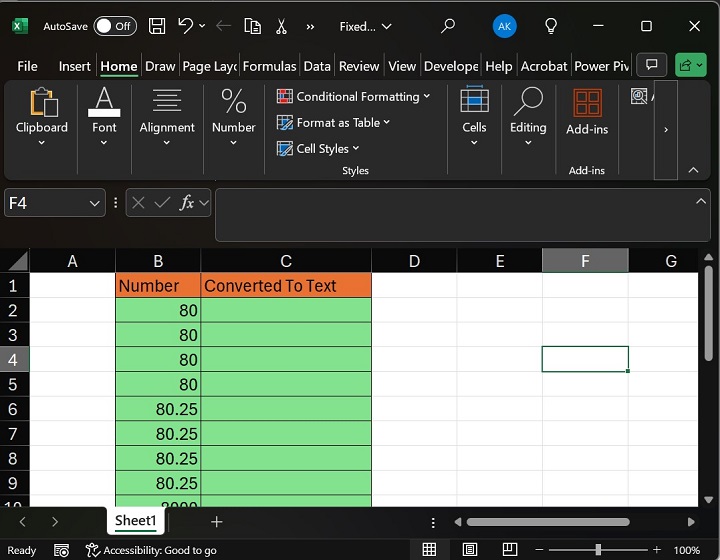Click the Cut scissors icon
Viewport: 720px width, 560px height.
281,26
